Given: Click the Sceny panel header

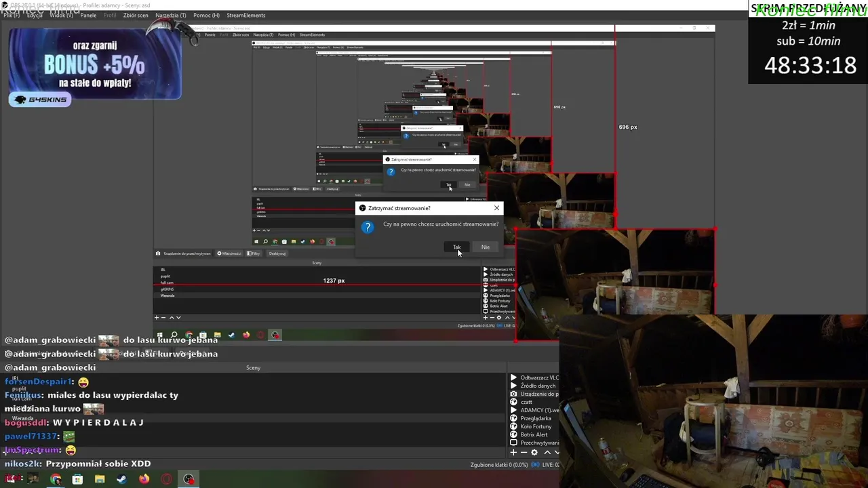Looking at the screenshot, I should tap(253, 367).
